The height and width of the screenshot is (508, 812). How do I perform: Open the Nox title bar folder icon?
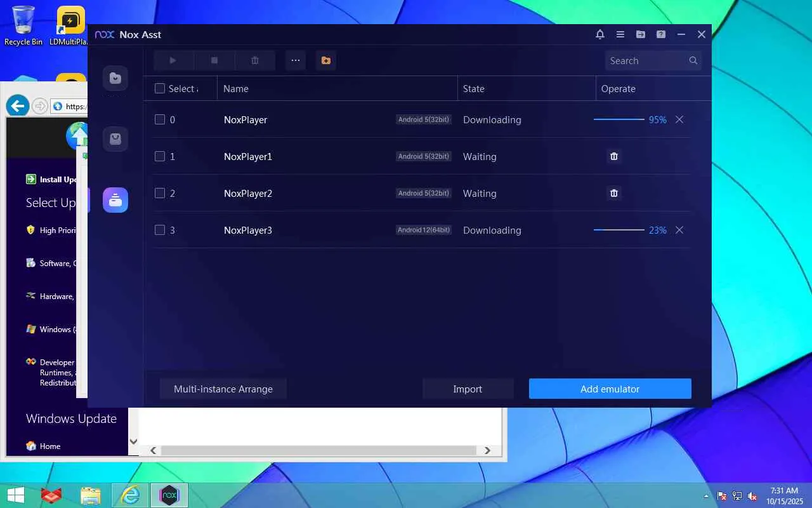641,34
